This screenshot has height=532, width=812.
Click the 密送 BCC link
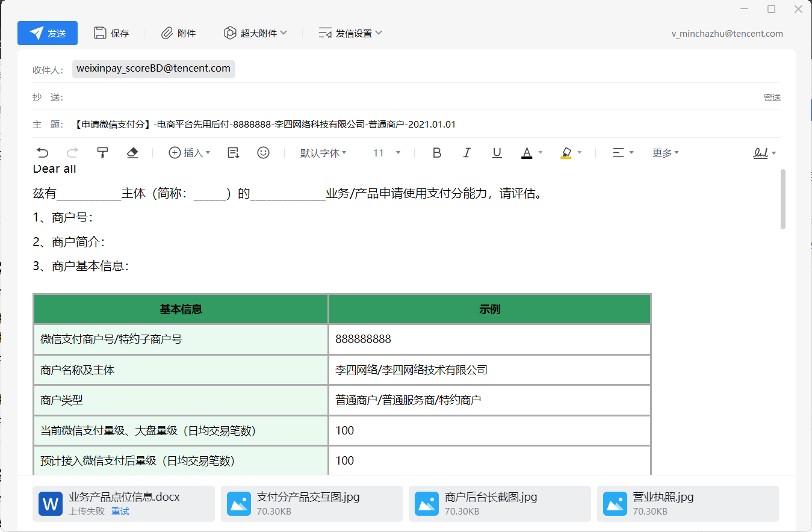click(772, 97)
